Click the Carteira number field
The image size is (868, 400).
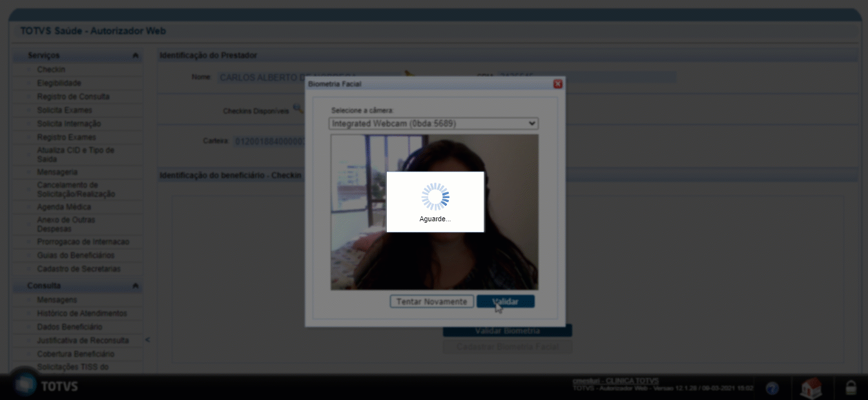point(269,141)
